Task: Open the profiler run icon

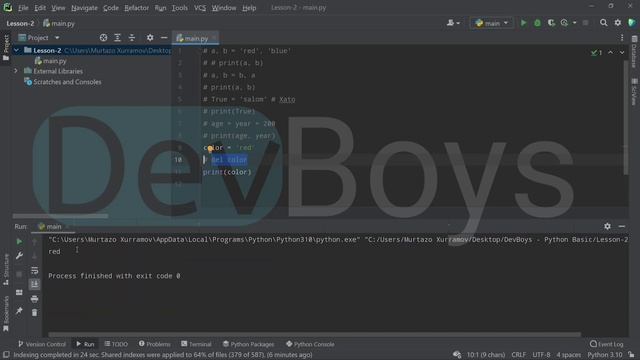Action: (564, 23)
